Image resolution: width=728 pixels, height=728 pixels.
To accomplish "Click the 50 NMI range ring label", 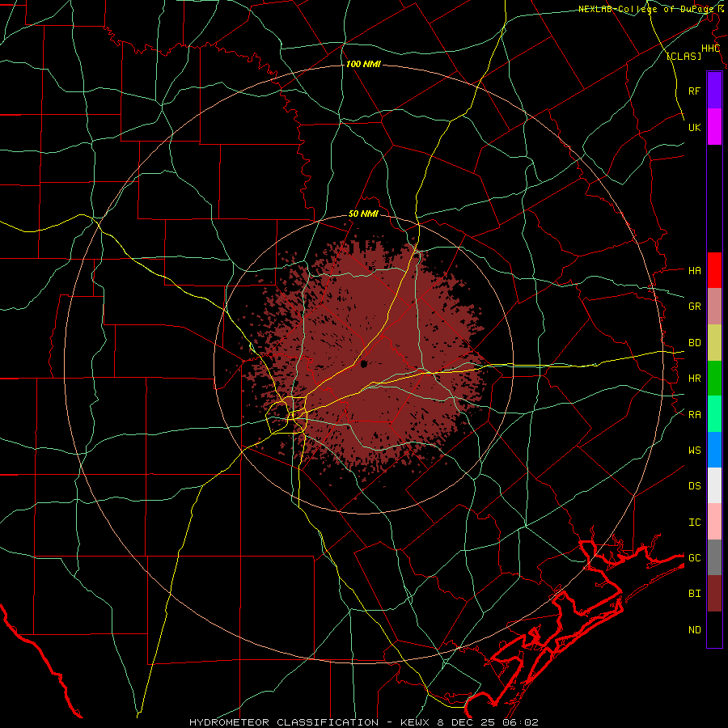I will pyautogui.click(x=363, y=214).
